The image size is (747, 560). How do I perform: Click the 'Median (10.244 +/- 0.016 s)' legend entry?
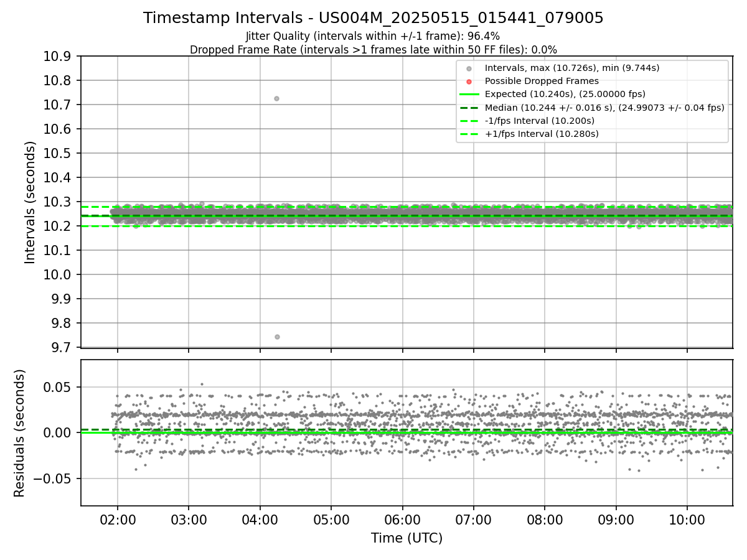(604, 108)
